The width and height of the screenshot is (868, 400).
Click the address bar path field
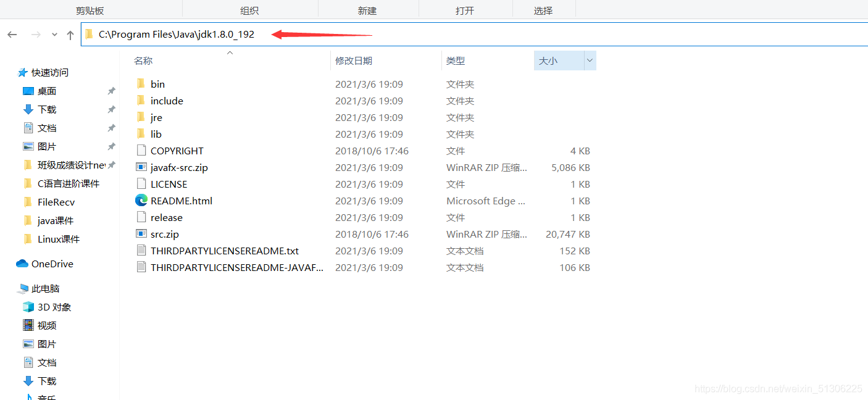(474, 35)
